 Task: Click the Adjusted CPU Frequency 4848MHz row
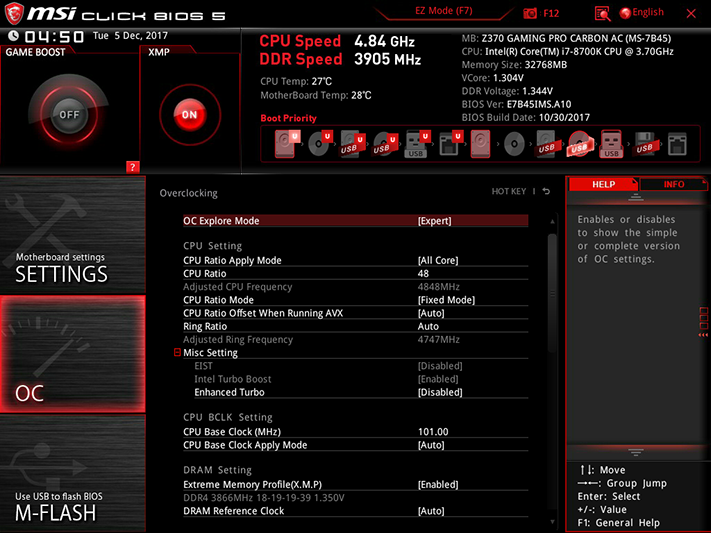pos(356,286)
